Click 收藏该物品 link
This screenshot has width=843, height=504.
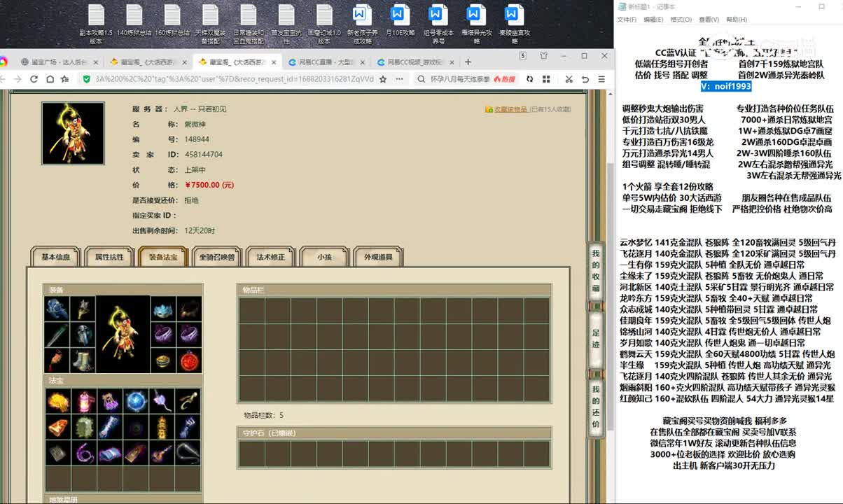click(511, 109)
